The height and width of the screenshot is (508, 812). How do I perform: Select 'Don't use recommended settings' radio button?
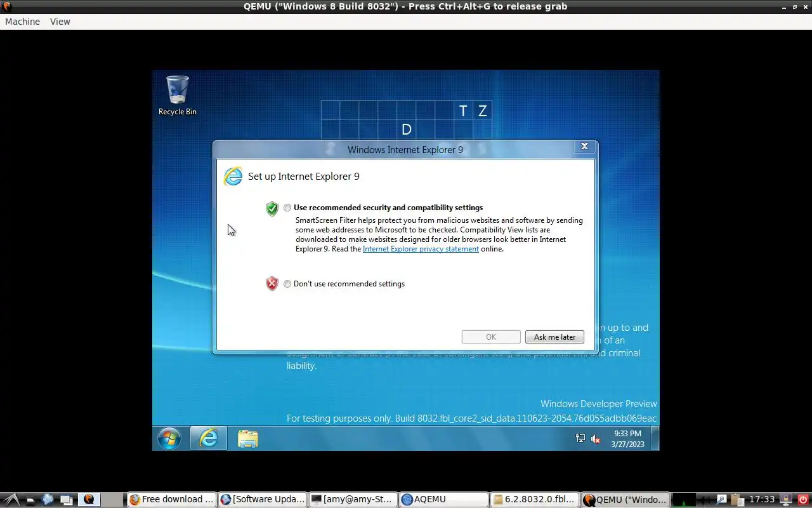point(287,284)
